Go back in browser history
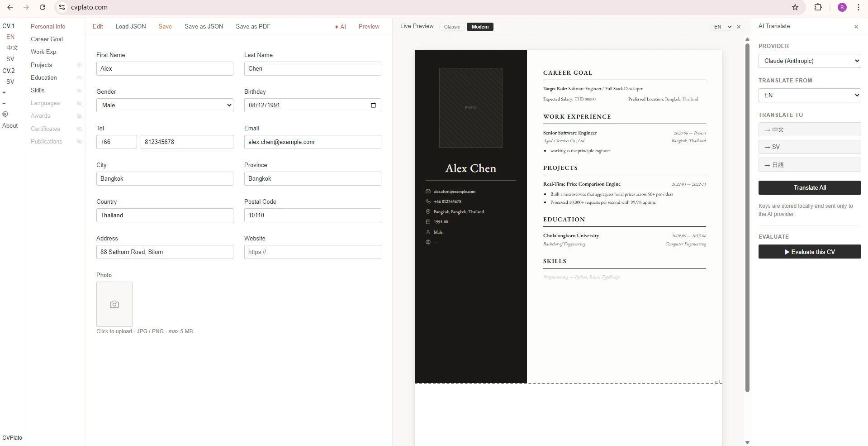Viewport: 868px width, 446px height. tap(10, 7)
